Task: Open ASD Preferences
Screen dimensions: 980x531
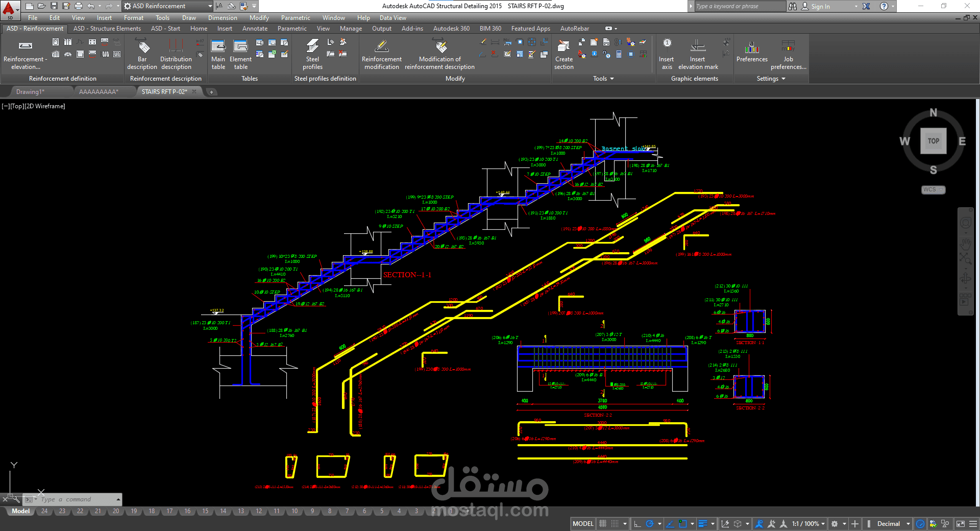Action: click(752, 51)
